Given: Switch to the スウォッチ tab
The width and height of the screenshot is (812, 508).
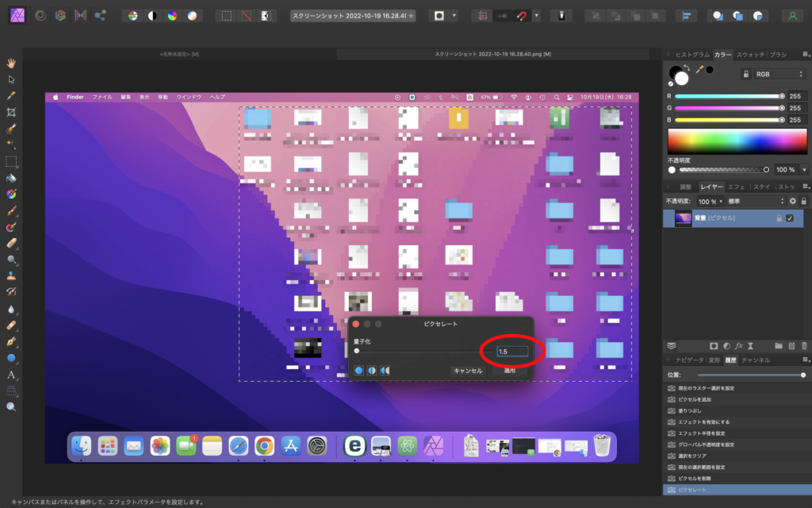Looking at the screenshot, I should 750,55.
